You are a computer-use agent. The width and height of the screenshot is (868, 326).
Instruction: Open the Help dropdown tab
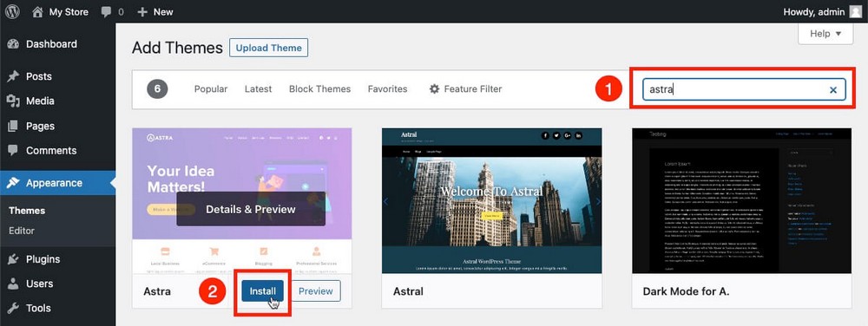[x=825, y=34]
